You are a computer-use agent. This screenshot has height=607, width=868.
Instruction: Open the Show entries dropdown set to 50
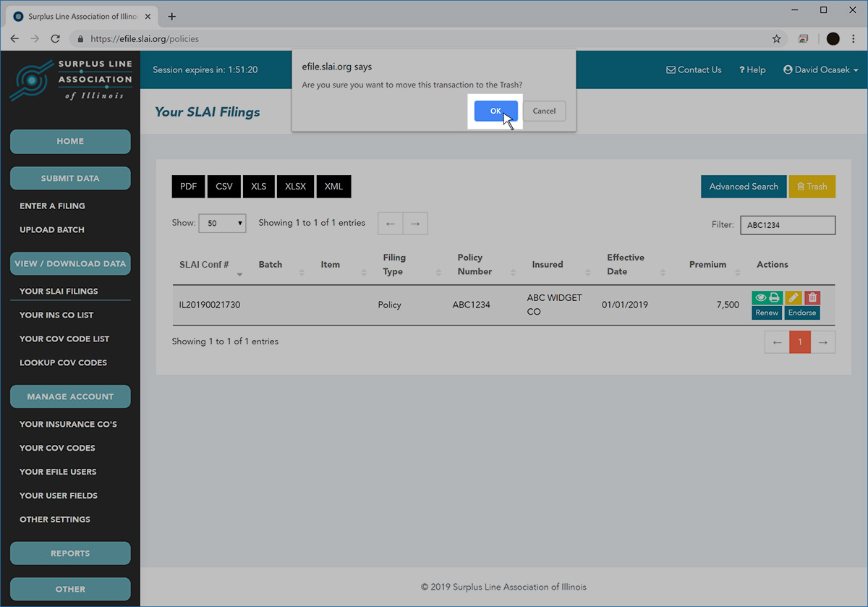click(222, 223)
